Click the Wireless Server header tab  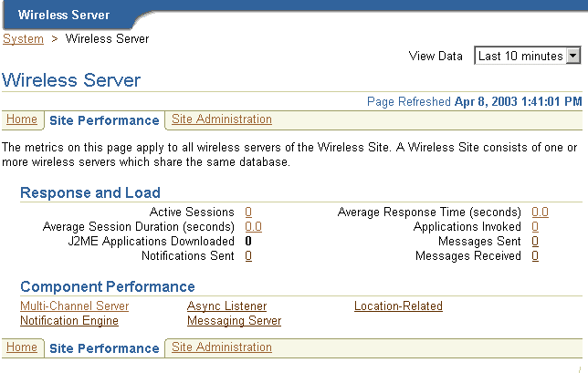click(64, 15)
